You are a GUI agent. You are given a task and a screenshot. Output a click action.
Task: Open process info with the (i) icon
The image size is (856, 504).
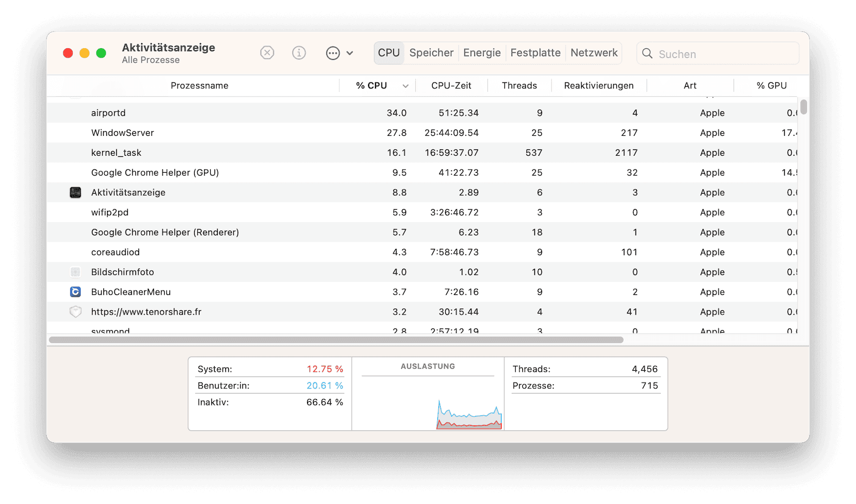tap(299, 52)
